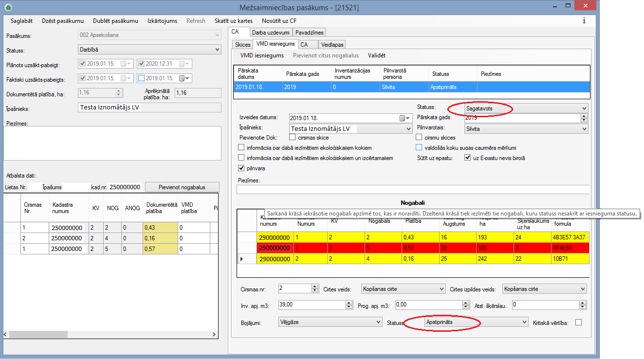Click Pievienot nogabalus button

point(182,187)
